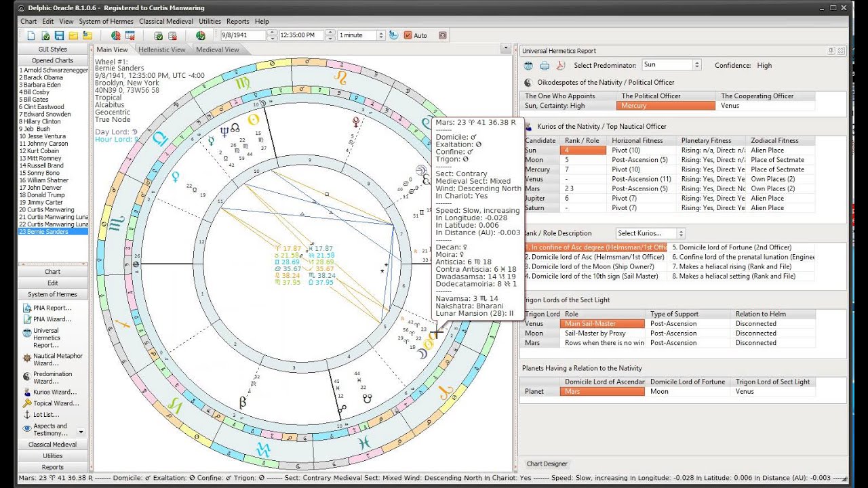This screenshot has width=868, height=488.
Task: Pin the Universal Hermetics Report panel
Action: pyautogui.click(x=831, y=51)
